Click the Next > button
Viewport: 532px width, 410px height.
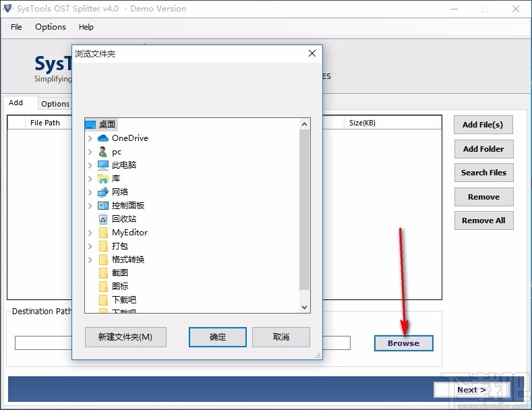pos(471,390)
